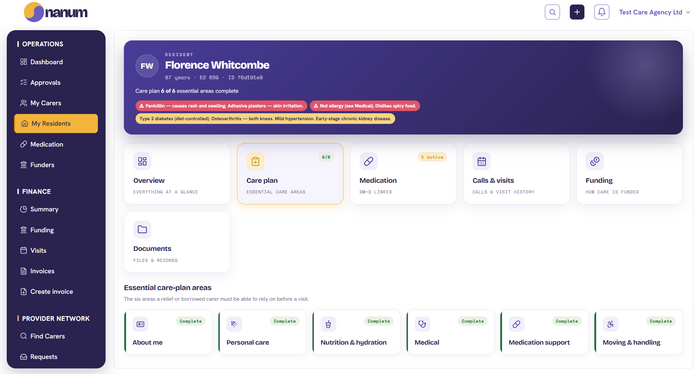Click the Documents folder icon
This screenshot has width=700, height=374.
[142, 229]
